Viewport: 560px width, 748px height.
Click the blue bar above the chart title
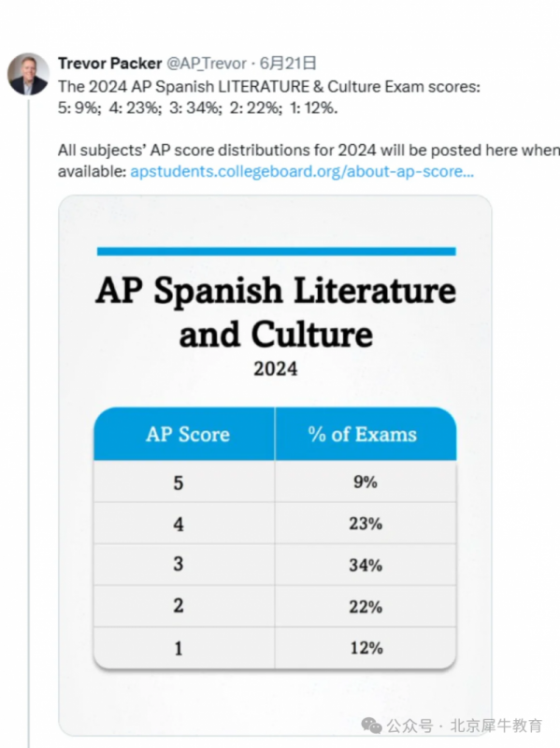(x=276, y=252)
